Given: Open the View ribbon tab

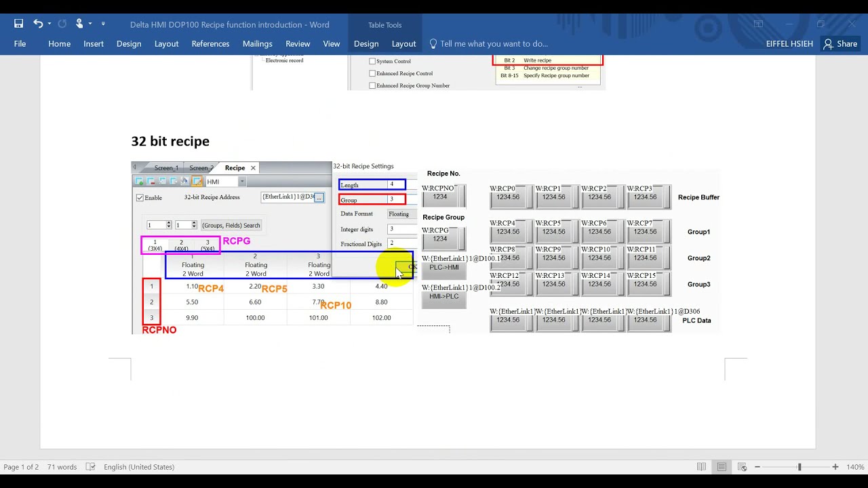Looking at the screenshot, I should (332, 43).
